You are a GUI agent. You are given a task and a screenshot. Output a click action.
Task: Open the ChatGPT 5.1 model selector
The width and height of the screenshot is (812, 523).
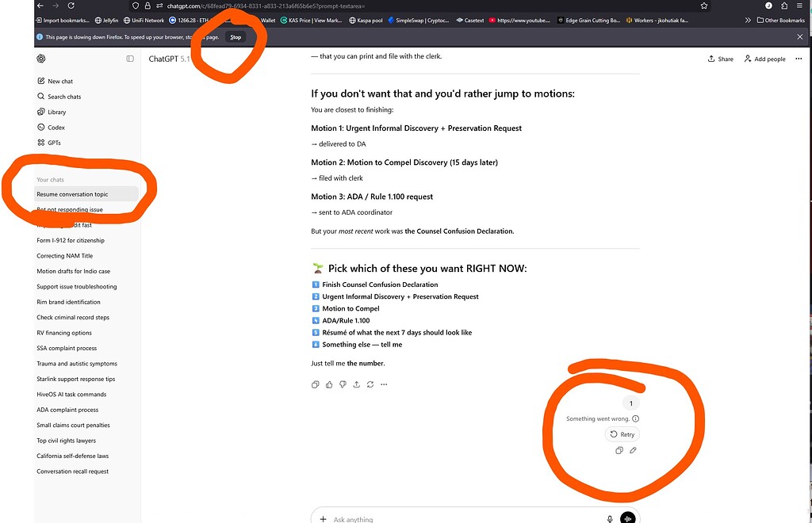pyautogui.click(x=170, y=58)
